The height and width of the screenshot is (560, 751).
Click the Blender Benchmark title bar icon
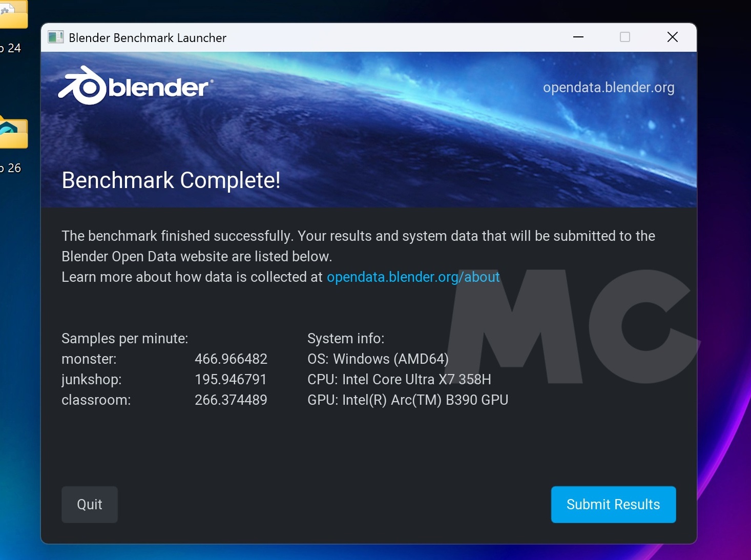[x=55, y=37]
